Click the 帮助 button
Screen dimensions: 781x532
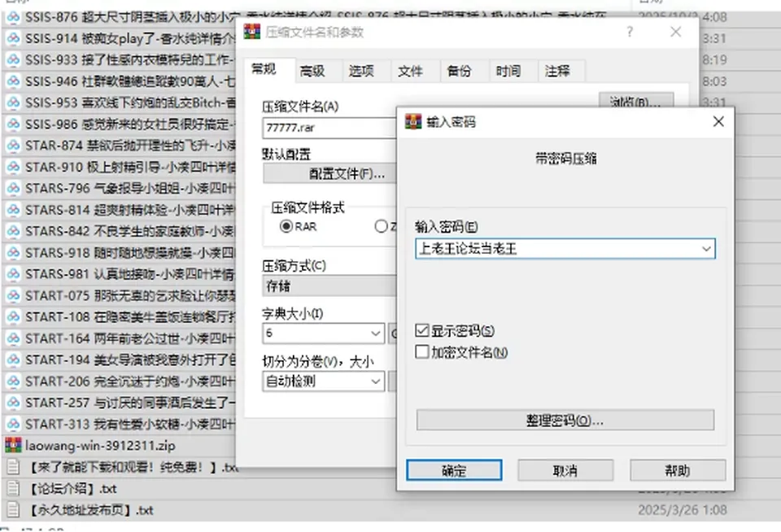point(678,470)
